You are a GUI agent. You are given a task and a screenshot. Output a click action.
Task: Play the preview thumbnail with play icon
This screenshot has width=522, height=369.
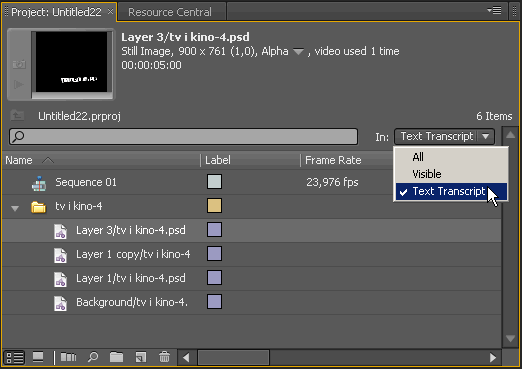[x=19, y=84]
